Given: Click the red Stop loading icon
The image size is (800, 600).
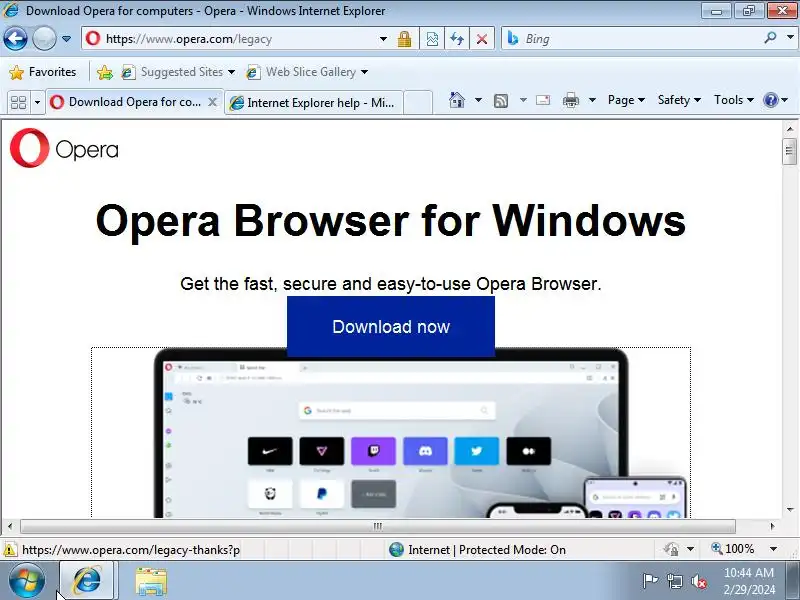Looking at the screenshot, I should pyautogui.click(x=482, y=39).
